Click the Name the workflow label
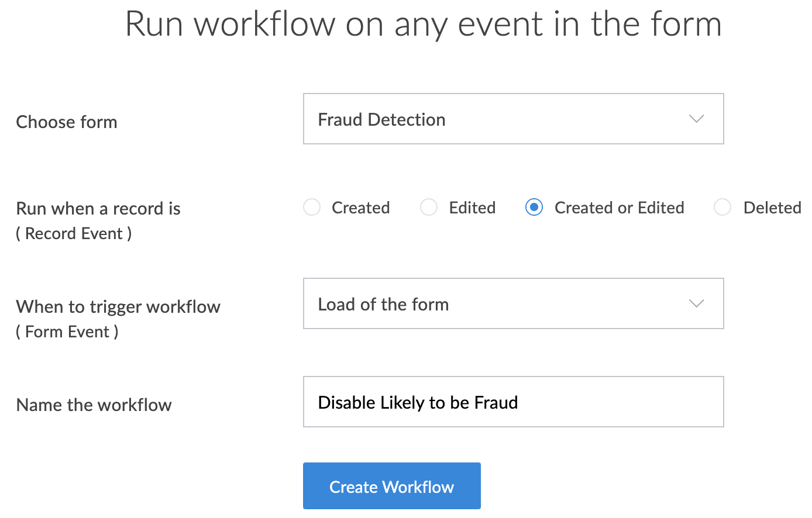Viewport: 812px width, 518px height. point(94,405)
